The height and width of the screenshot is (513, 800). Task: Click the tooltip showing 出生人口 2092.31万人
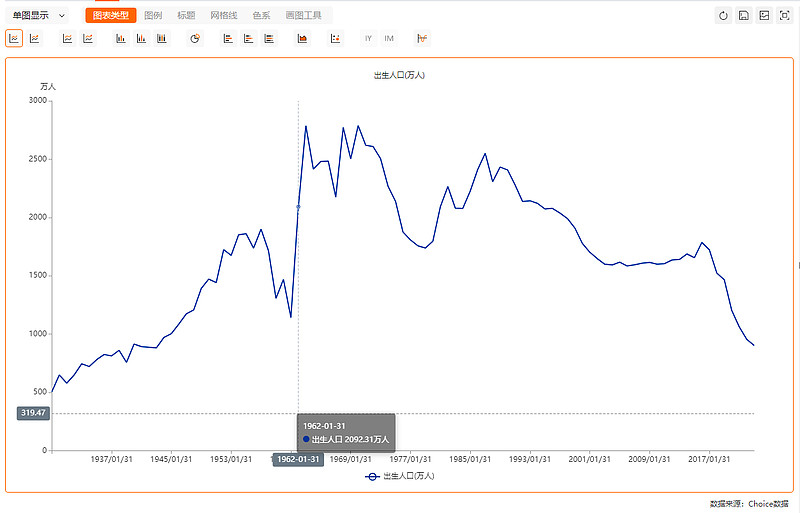point(346,433)
